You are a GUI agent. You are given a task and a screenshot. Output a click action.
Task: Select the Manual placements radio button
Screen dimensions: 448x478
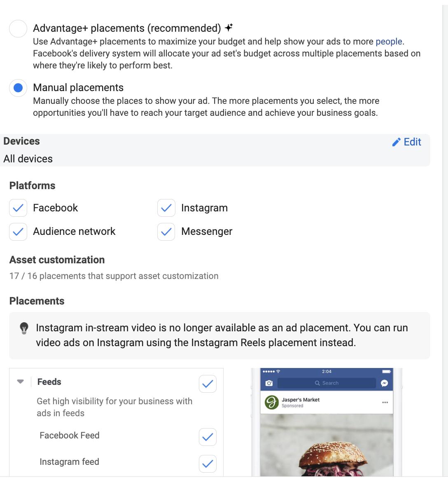pos(17,87)
